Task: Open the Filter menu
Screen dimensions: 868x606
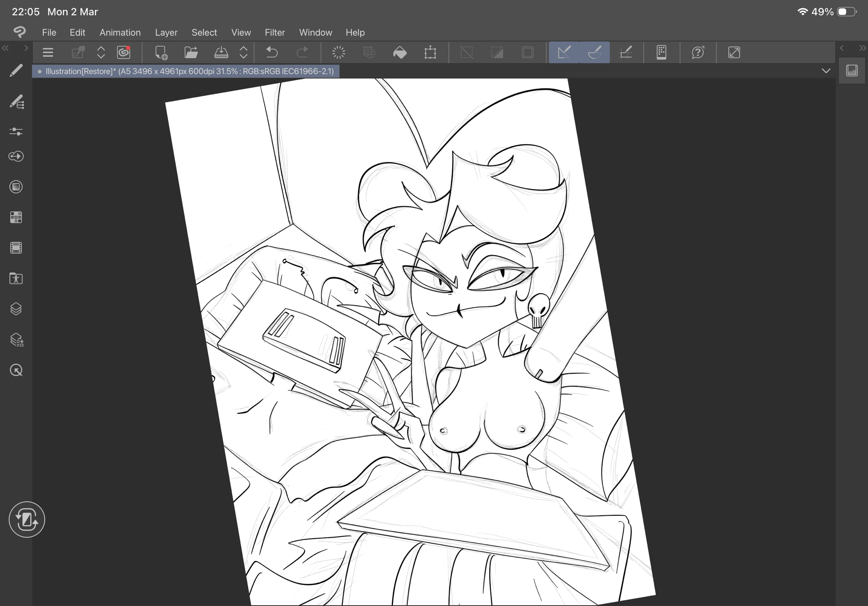Action: [274, 33]
